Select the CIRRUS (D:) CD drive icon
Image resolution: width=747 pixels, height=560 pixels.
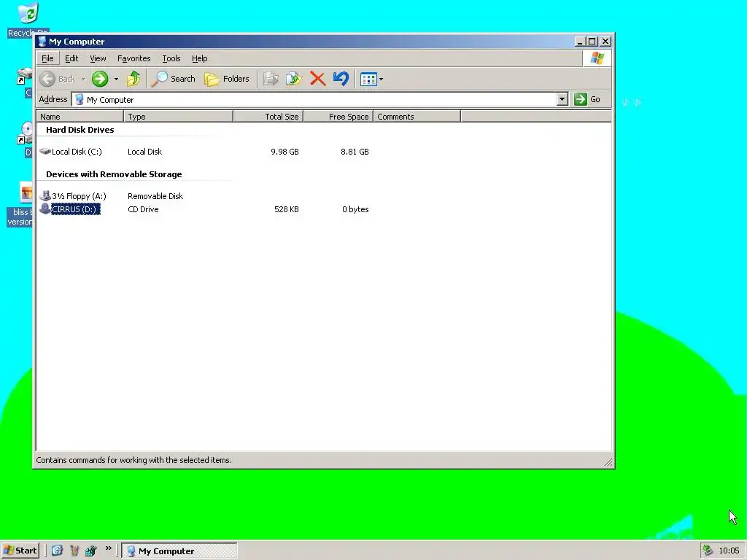45,209
